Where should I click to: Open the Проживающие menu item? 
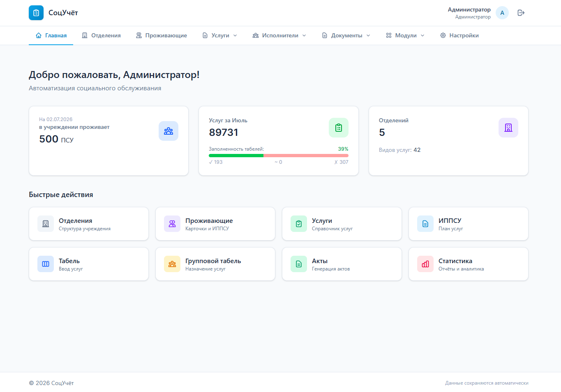pos(162,35)
